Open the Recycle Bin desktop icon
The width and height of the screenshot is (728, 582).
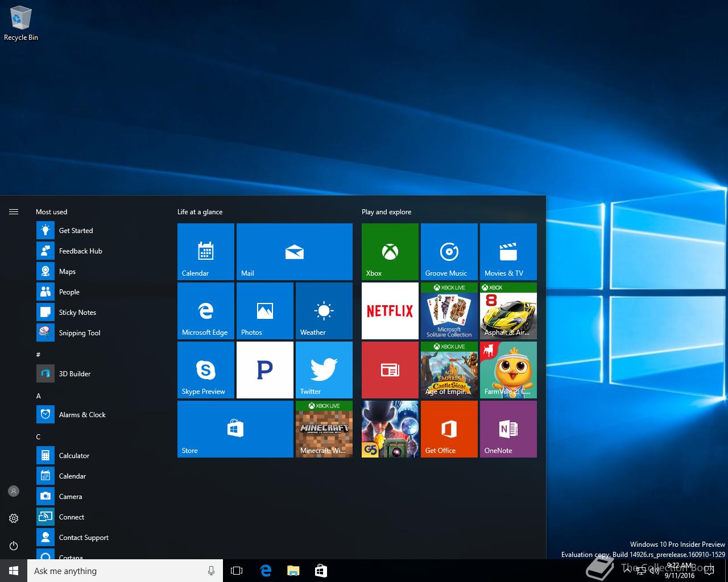(21, 24)
